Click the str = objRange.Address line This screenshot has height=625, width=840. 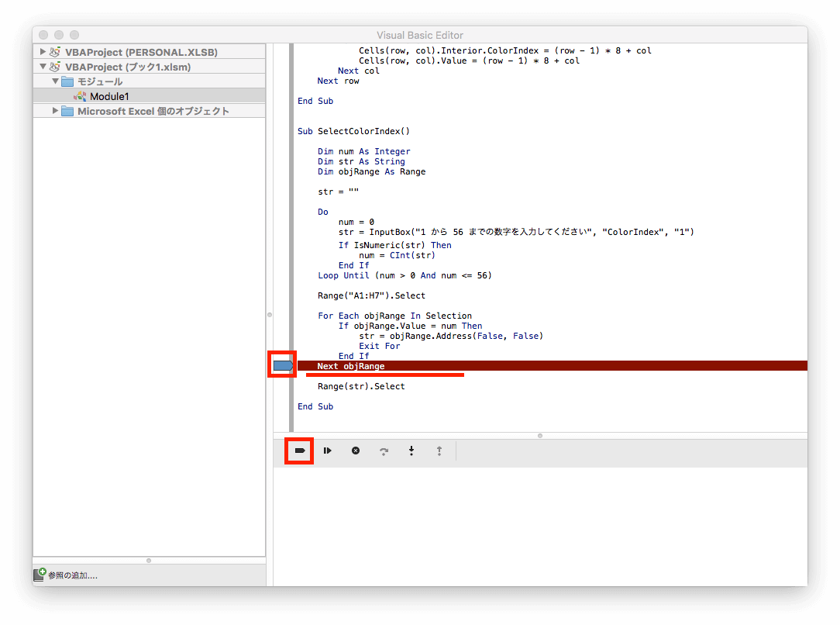(451, 336)
